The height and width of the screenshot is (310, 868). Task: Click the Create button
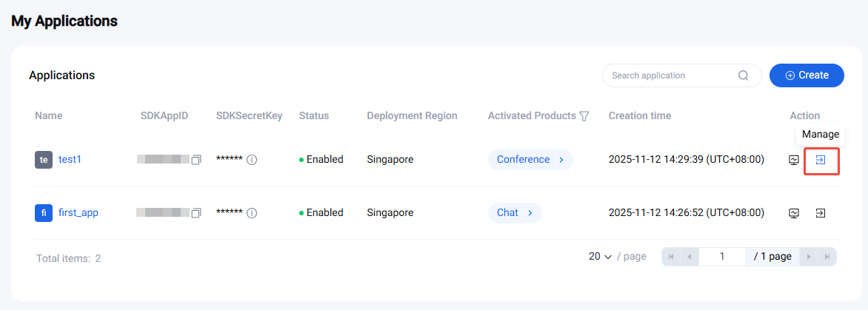tap(807, 75)
